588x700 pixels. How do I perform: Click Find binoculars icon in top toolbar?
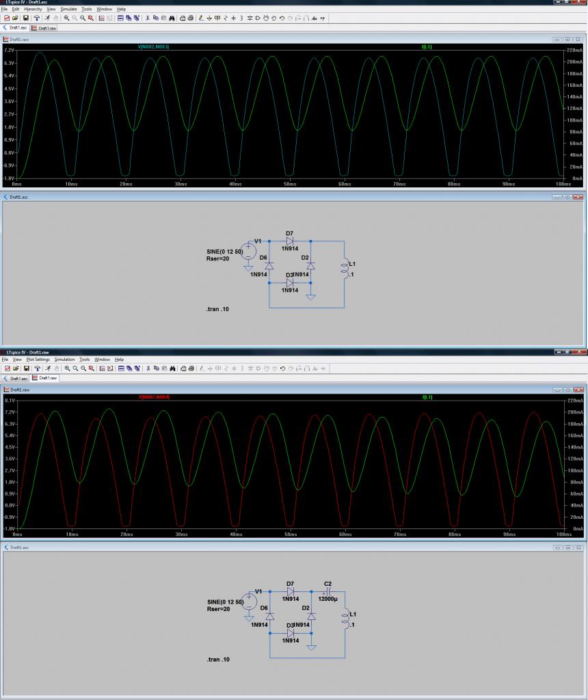point(172,18)
